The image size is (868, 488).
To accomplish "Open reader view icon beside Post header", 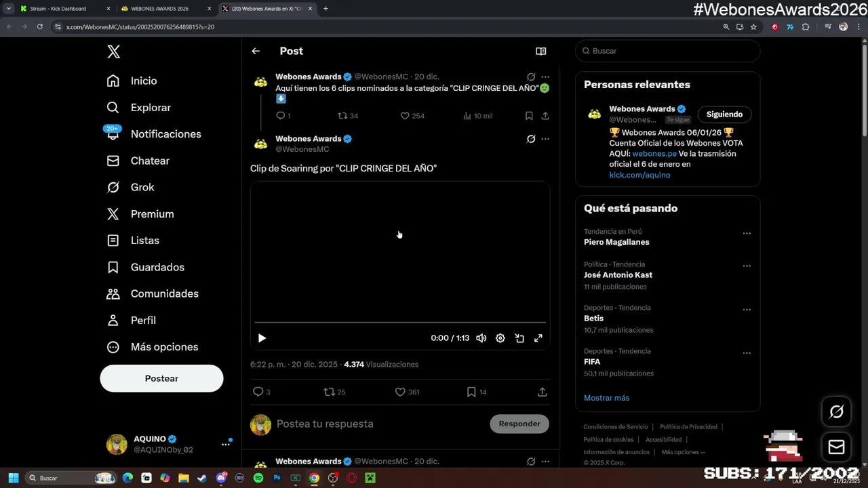I will point(541,51).
